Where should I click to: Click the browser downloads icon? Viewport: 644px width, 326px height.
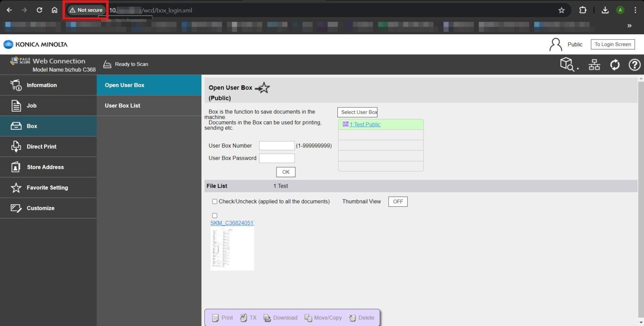pos(605,10)
